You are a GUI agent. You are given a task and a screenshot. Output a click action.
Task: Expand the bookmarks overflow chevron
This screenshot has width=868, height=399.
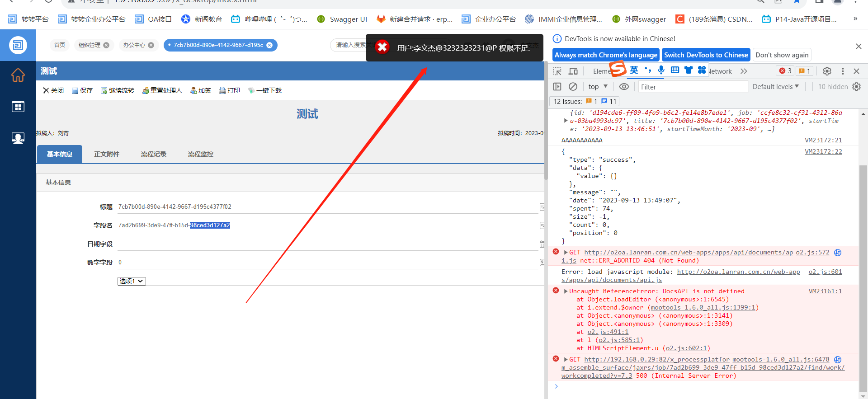[855, 19]
